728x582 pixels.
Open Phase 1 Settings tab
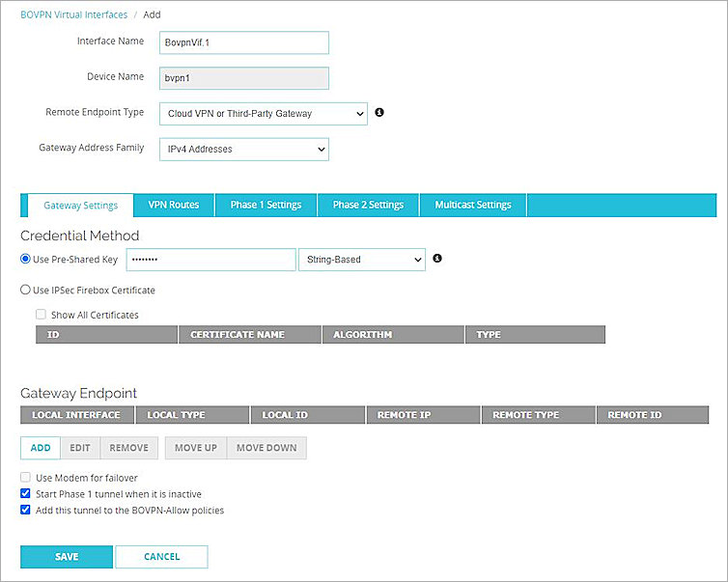266,205
